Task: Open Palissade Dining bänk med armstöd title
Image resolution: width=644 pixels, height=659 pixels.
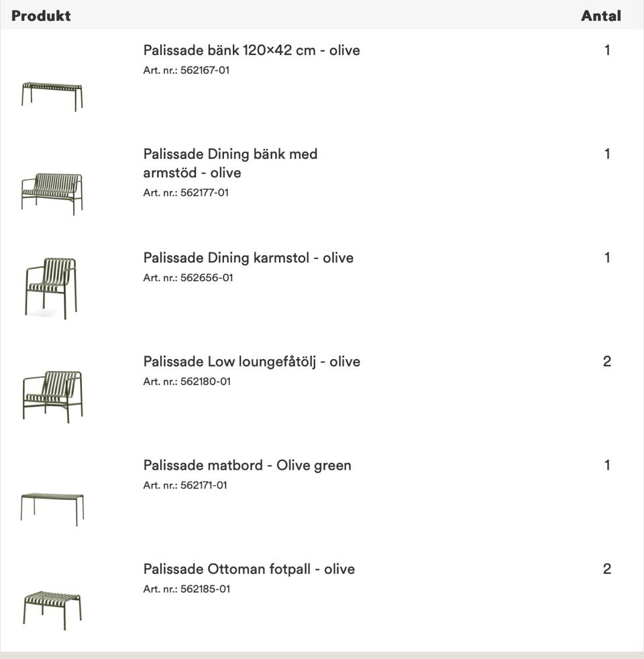Action: 230,163
